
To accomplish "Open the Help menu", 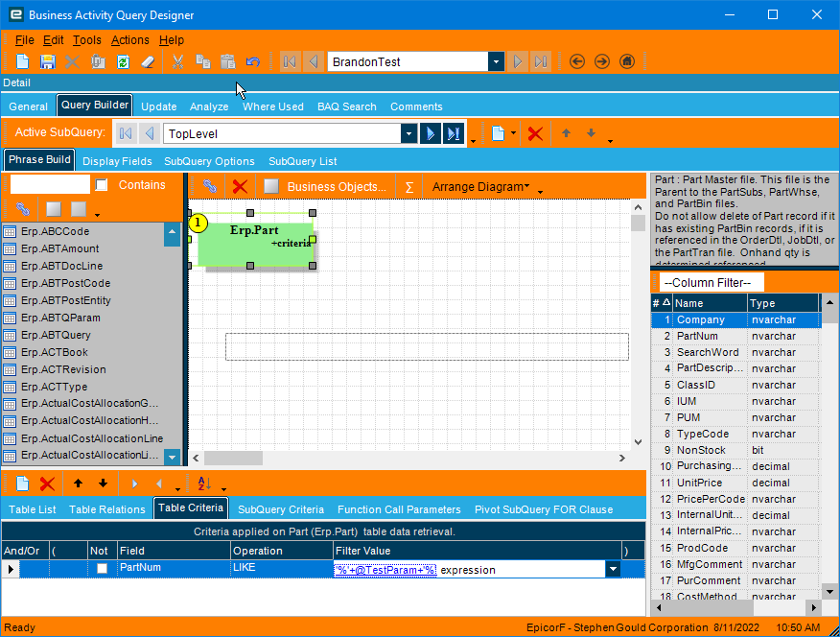I will [x=172, y=40].
